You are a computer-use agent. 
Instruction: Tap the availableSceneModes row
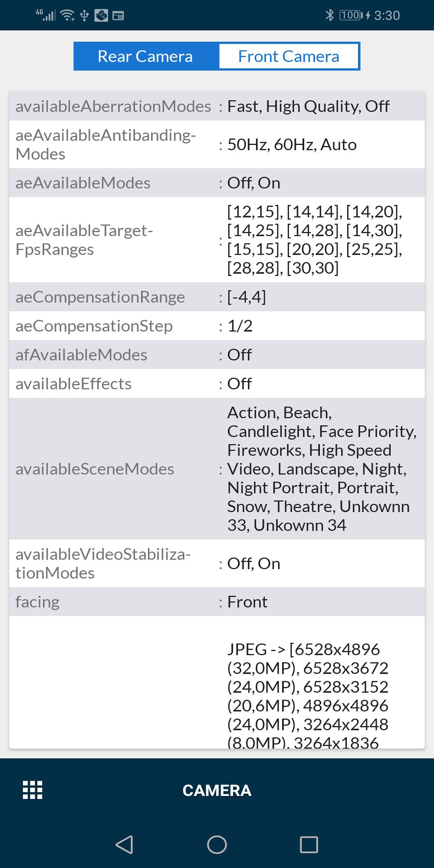[217, 469]
